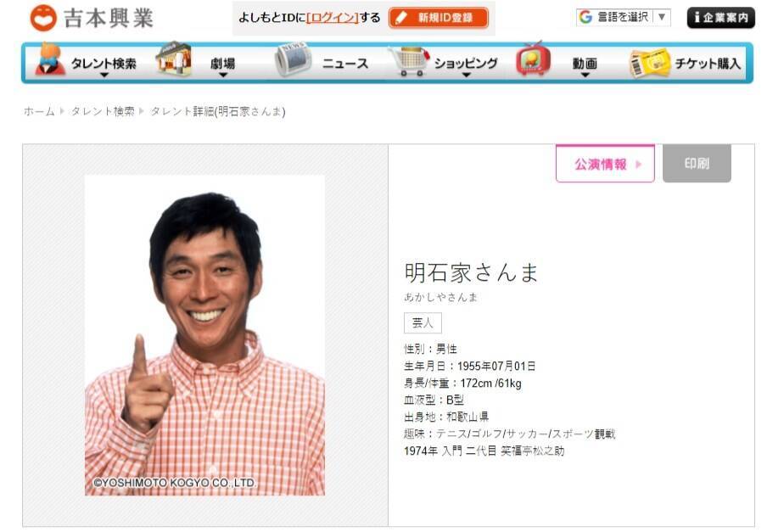Click the 新規ID登録 registration button
767x532 pixels.
(x=439, y=18)
